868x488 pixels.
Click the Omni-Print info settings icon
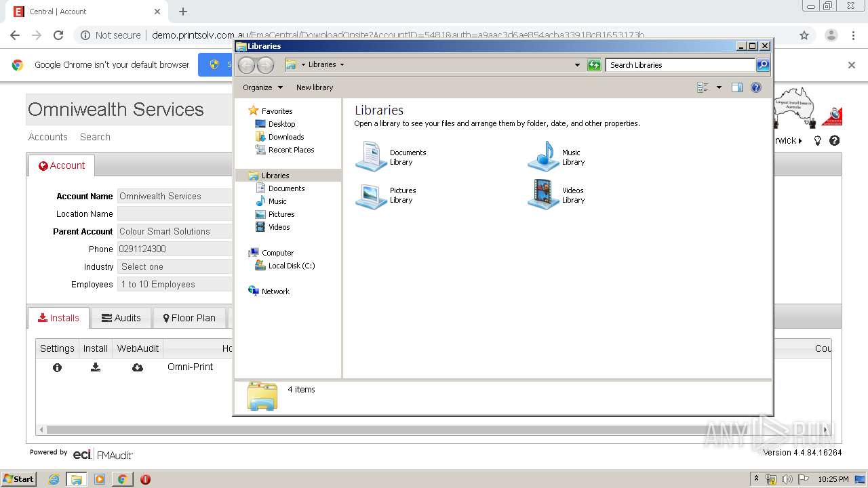coord(57,367)
